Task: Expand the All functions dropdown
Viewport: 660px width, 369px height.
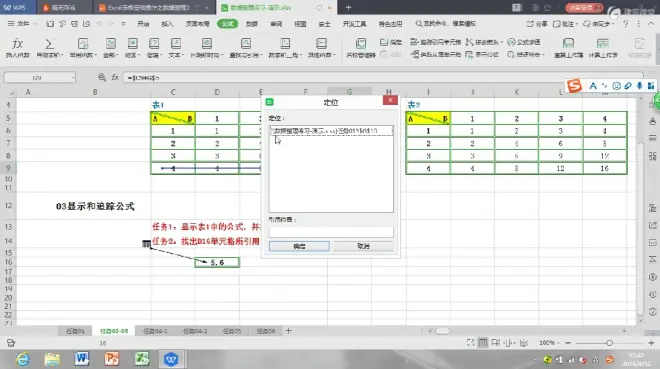Action: tap(111, 48)
